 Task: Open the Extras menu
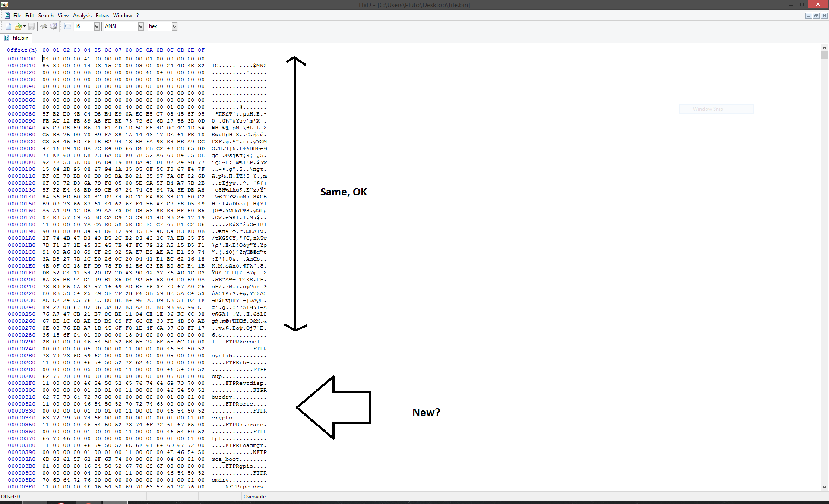coord(102,16)
